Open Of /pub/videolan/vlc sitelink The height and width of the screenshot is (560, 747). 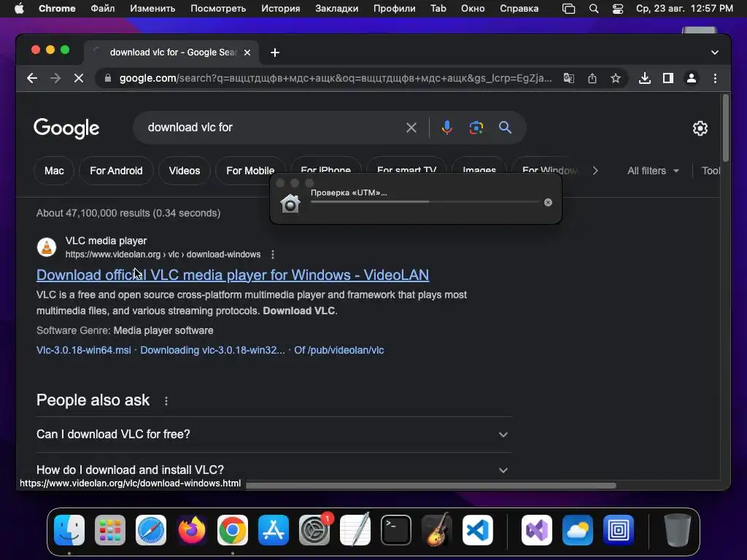[338, 350]
